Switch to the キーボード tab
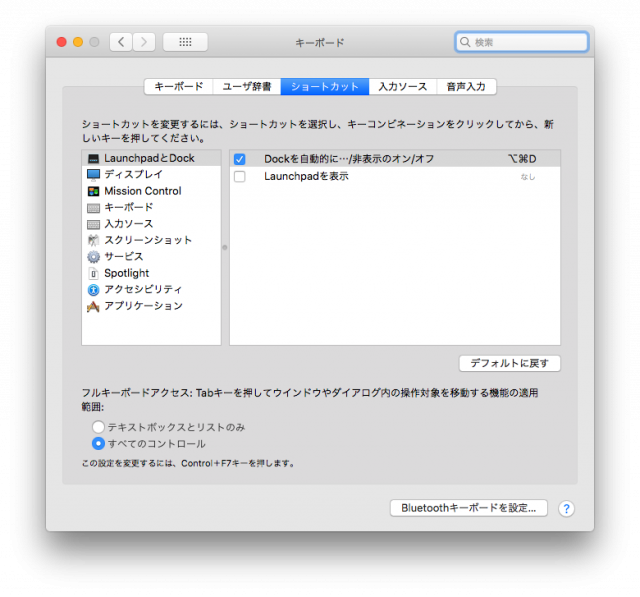Viewport: 640px width, 597px height. click(x=179, y=87)
